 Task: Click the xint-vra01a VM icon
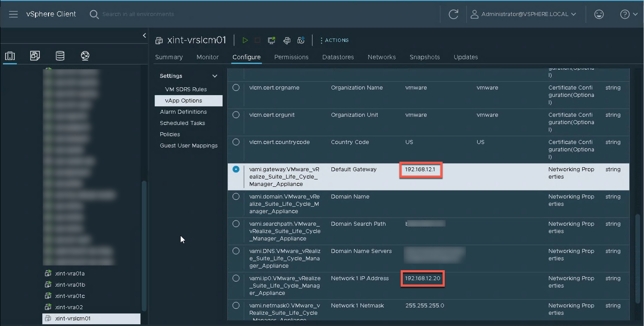48,273
